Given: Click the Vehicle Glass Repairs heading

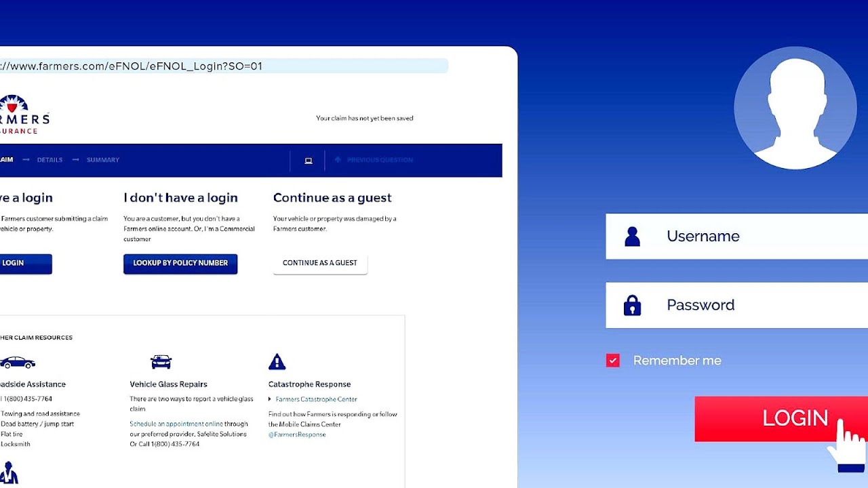Looking at the screenshot, I should (168, 384).
